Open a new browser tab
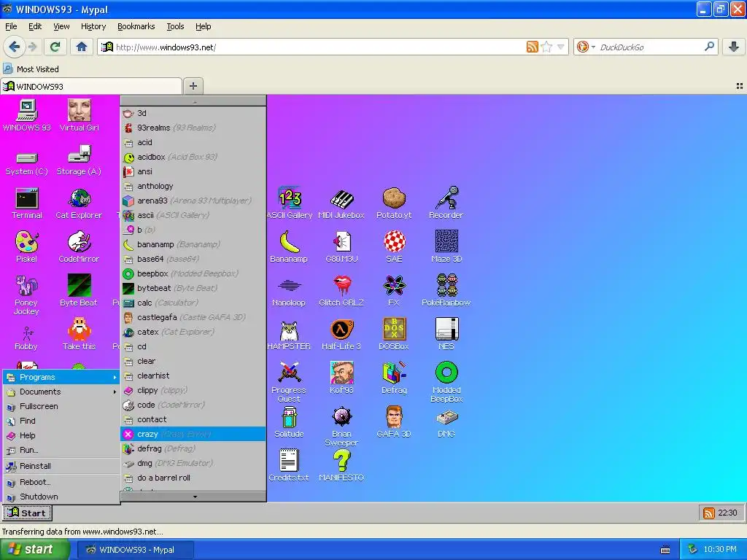This screenshot has width=747, height=560. tap(193, 86)
